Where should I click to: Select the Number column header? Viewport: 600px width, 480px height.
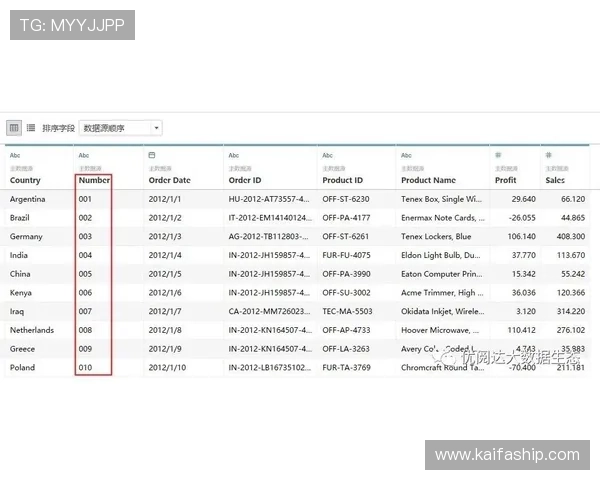[x=95, y=180]
